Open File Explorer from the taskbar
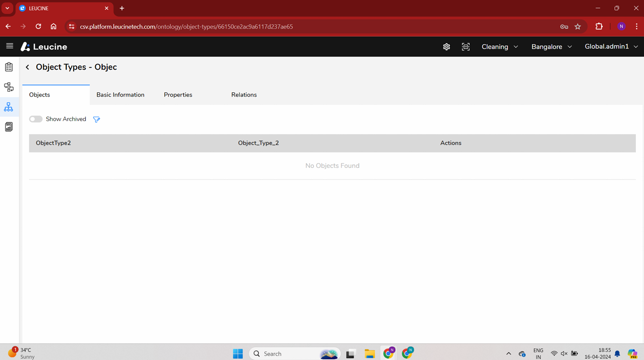 point(369,353)
